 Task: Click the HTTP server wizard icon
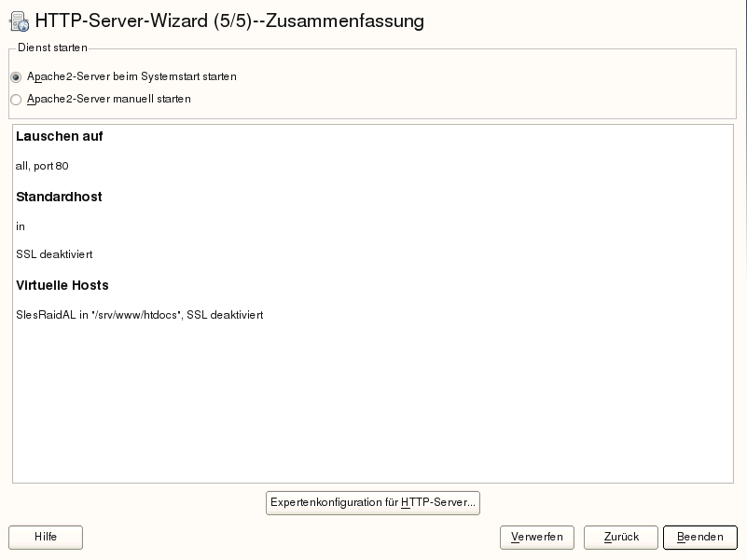[19, 20]
